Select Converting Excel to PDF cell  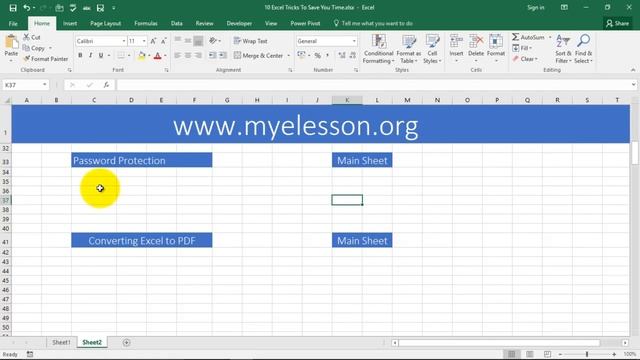142,240
